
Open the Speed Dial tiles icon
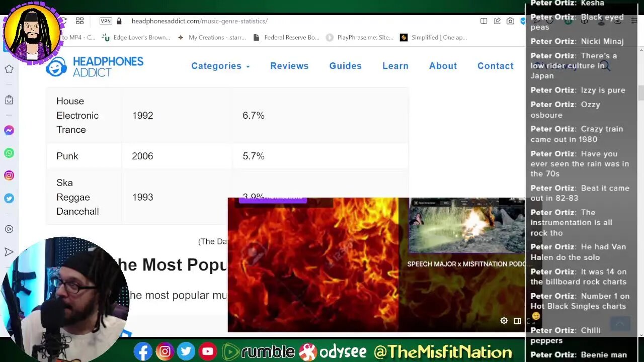[79, 21]
